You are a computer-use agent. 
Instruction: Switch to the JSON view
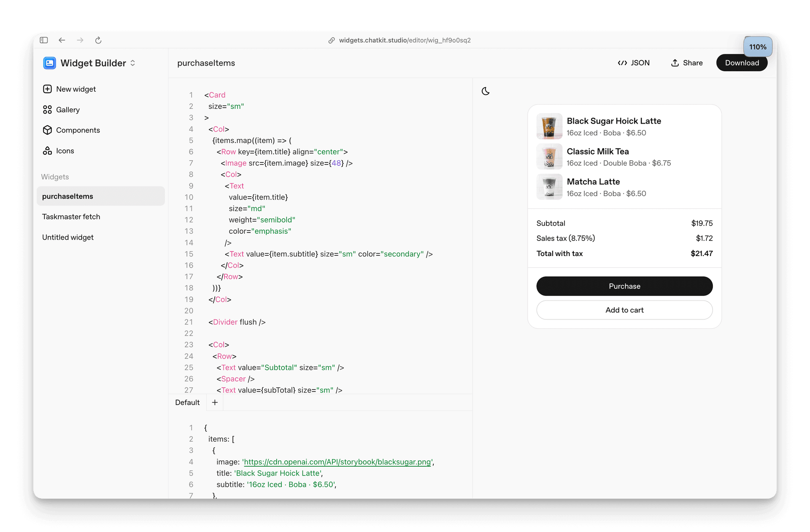pyautogui.click(x=634, y=62)
